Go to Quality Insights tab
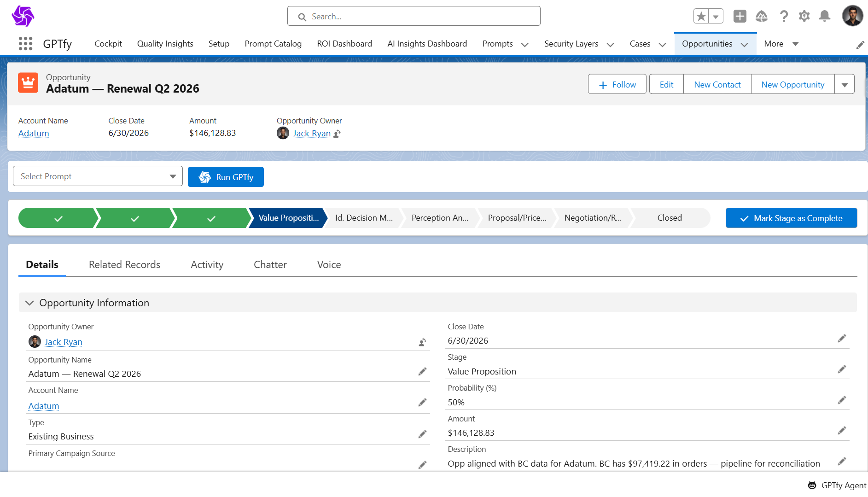The width and height of the screenshot is (868, 497). click(165, 44)
